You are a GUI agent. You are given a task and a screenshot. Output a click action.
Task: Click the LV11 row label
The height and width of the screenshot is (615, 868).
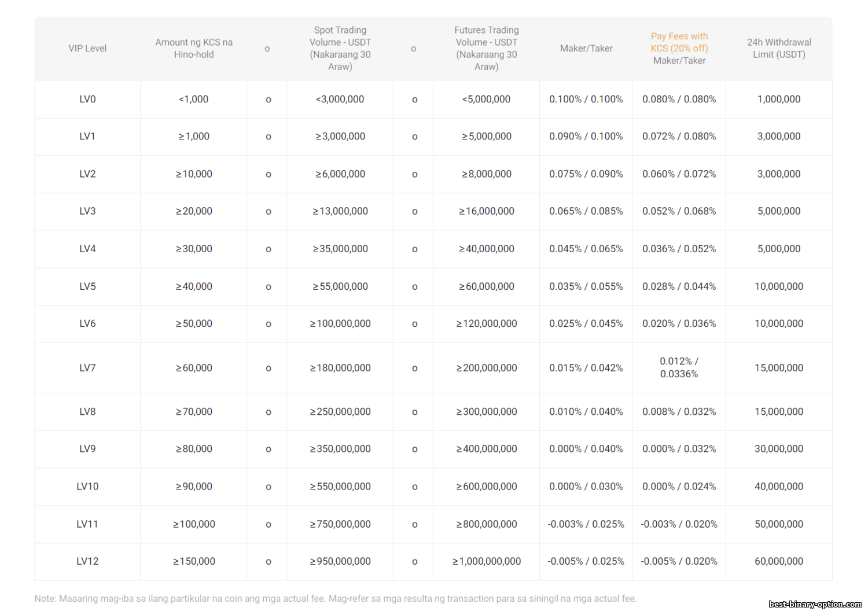87,524
